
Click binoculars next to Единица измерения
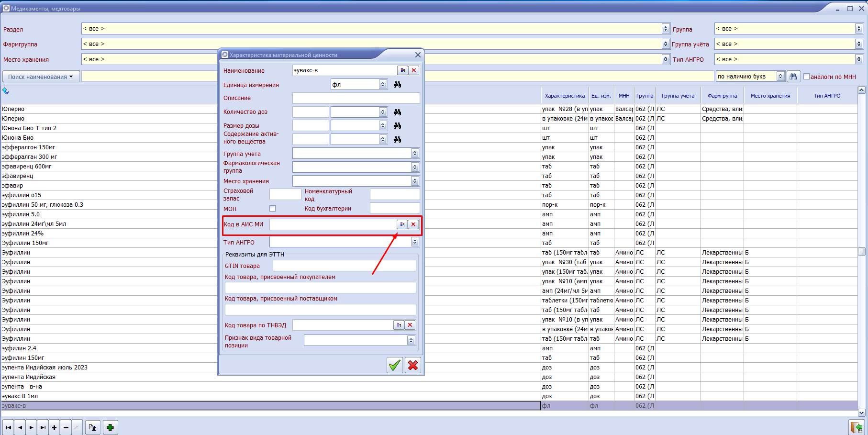[x=397, y=85]
